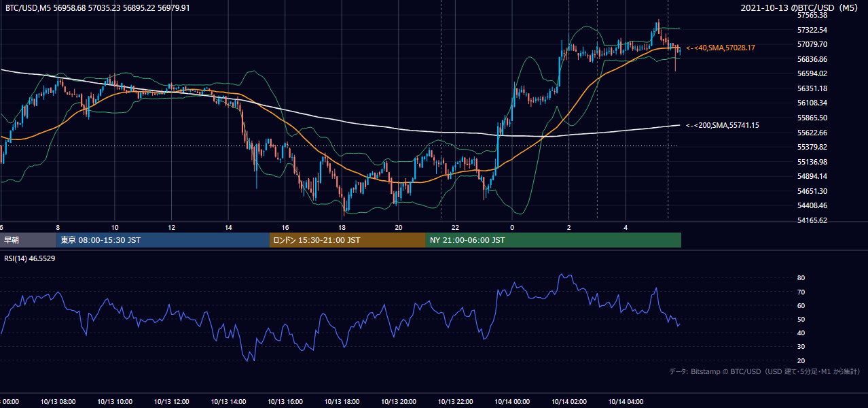868x408 pixels.
Task: Click the 早朝 session bar
Action: pyautogui.click(x=28, y=240)
